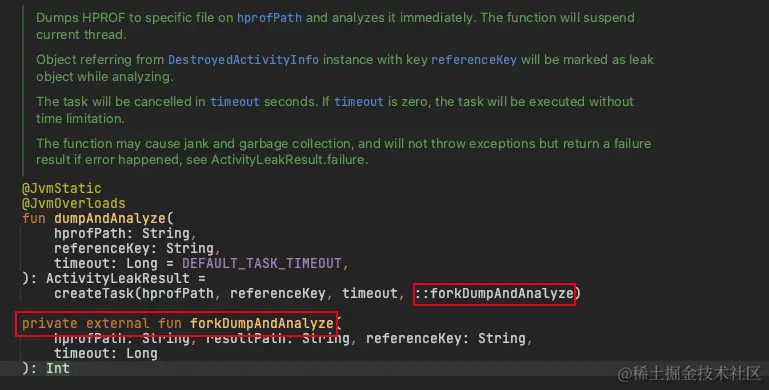Image resolution: width=769 pixels, height=390 pixels.
Task: Click the 'timeout: Long' line in forkDumpAndAnalyze
Action: pyautogui.click(x=106, y=353)
